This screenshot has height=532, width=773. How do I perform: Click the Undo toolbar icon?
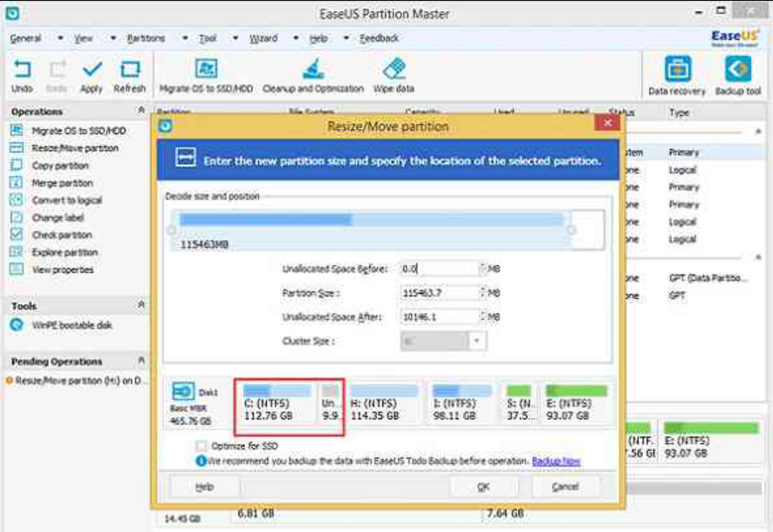point(22,69)
